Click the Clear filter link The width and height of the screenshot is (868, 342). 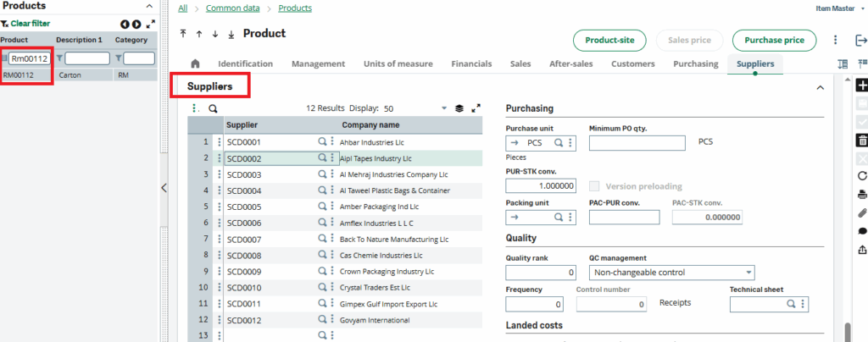click(30, 24)
